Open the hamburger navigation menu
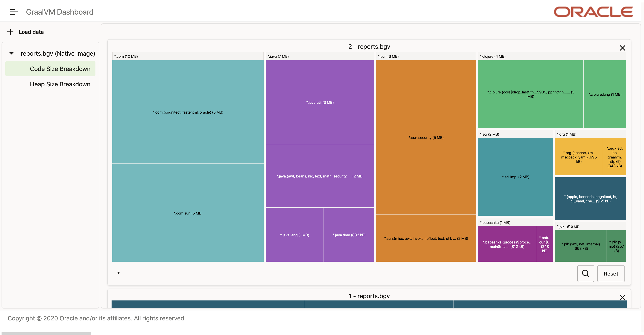Image resolution: width=644 pixels, height=335 pixels. coord(13,12)
